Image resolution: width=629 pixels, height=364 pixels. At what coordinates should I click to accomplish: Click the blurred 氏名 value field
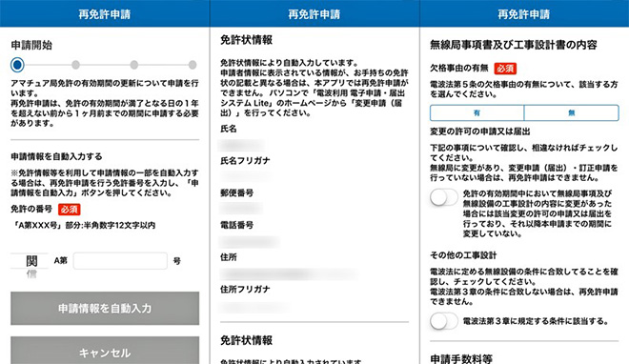[242, 144]
